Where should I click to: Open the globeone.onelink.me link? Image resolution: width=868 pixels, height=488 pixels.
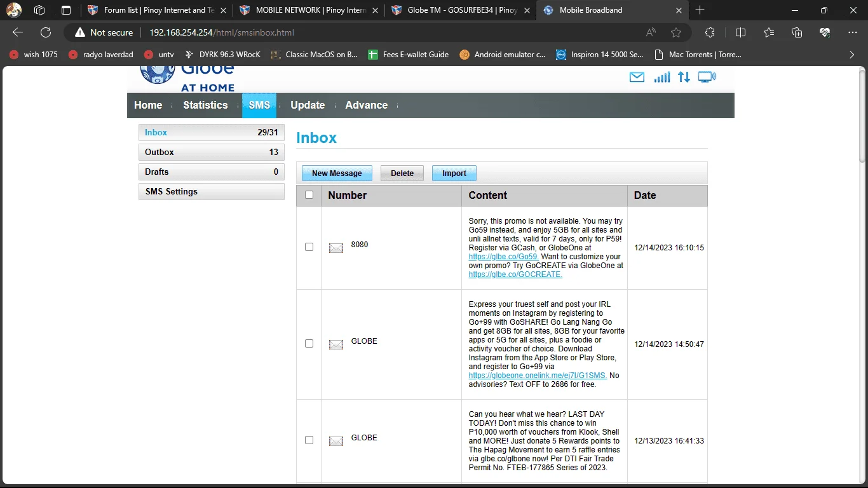538,376
